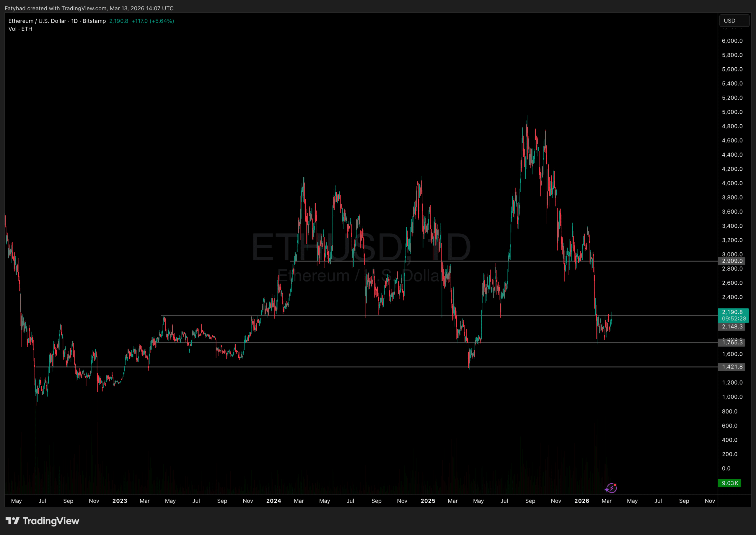Select the 2,148.3 horizontal line label
The width and height of the screenshot is (756, 535).
click(731, 326)
